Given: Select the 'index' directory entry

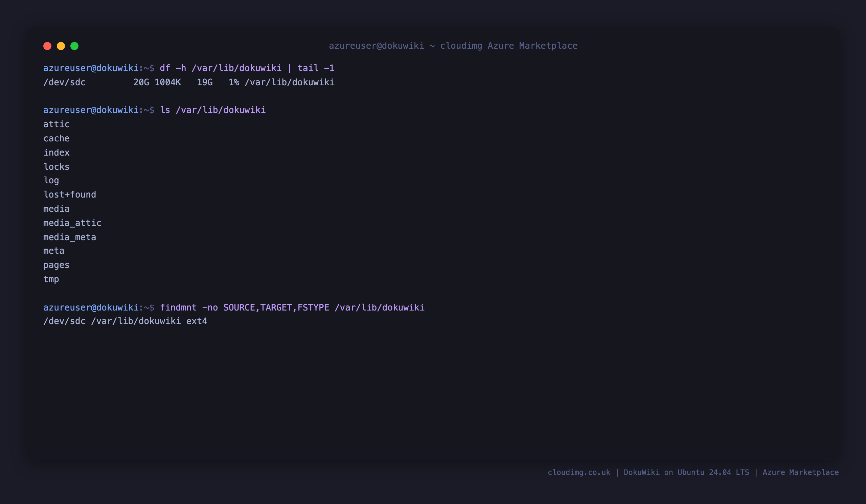Looking at the screenshot, I should [x=56, y=153].
